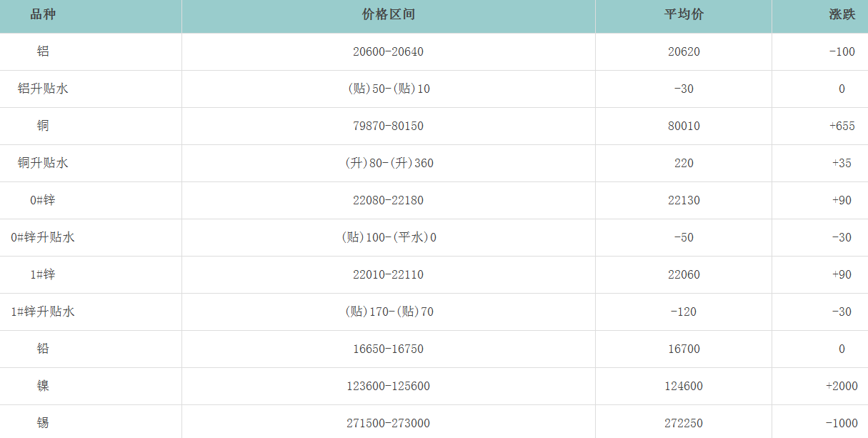The width and height of the screenshot is (868, 438).
Task: Select the 铝 row name cell
Action: (43, 52)
